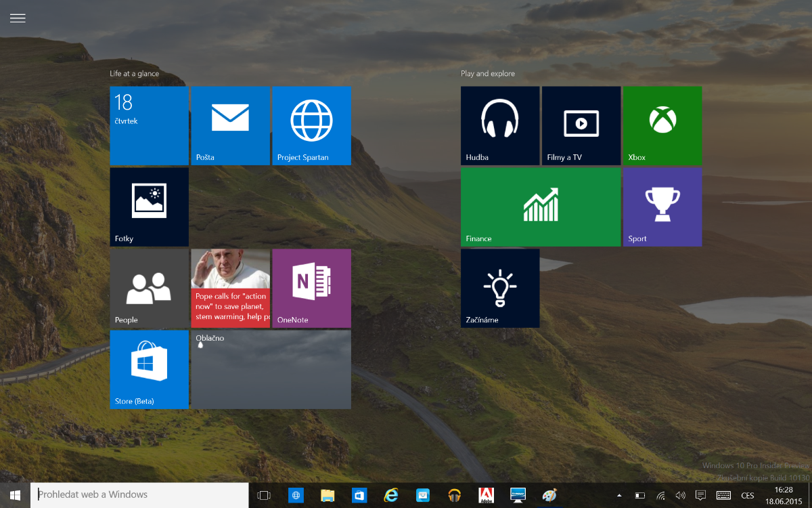Image resolution: width=812 pixels, height=508 pixels.
Task: Open the hamburger menu at top-left
Action: pyautogui.click(x=18, y=18)
